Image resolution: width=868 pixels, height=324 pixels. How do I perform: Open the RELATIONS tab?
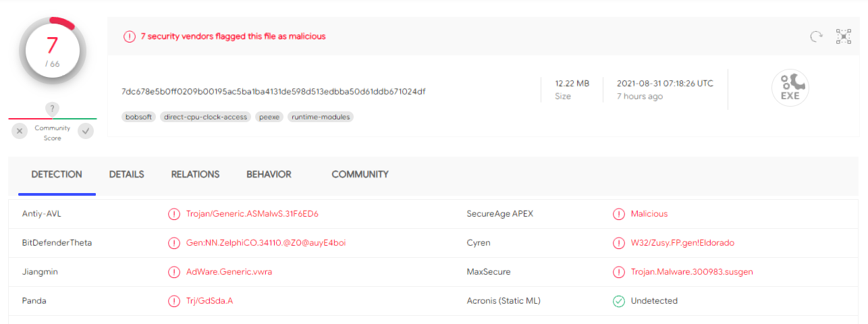(195, 174)
